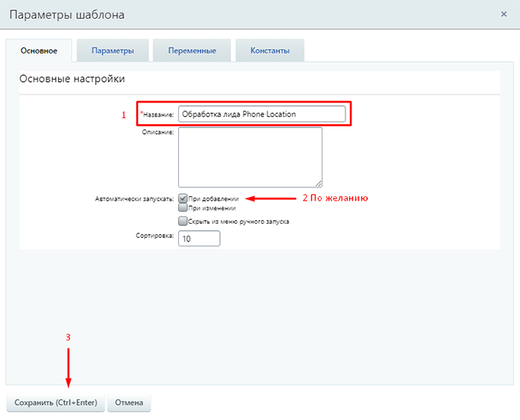Tick Скрыть из меню ручного запуска checkbox
This screenshot has height=420, width=520.
point(183,221)
